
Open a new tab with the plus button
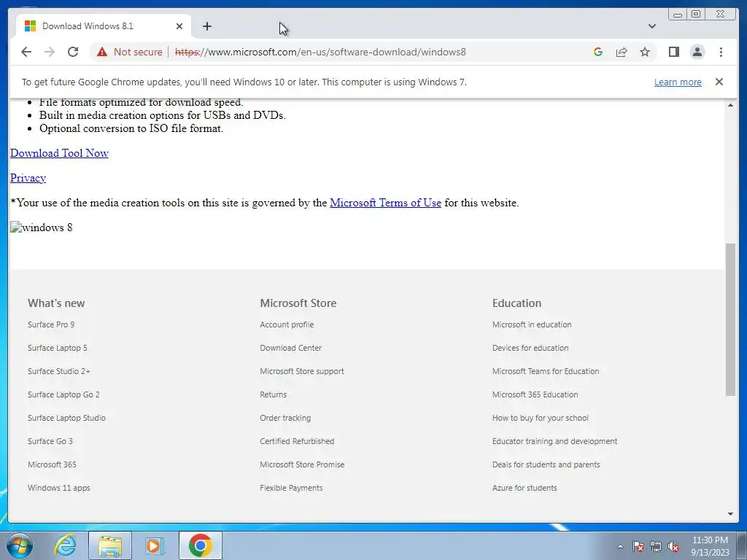pyautogui.click(x=206, y=26)
